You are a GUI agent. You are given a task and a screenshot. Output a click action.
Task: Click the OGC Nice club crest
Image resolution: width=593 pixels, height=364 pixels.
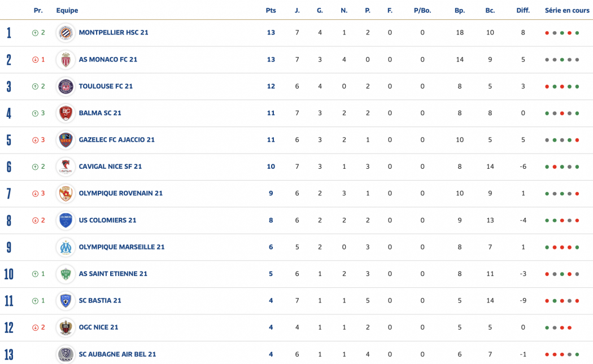pos(66,327)
